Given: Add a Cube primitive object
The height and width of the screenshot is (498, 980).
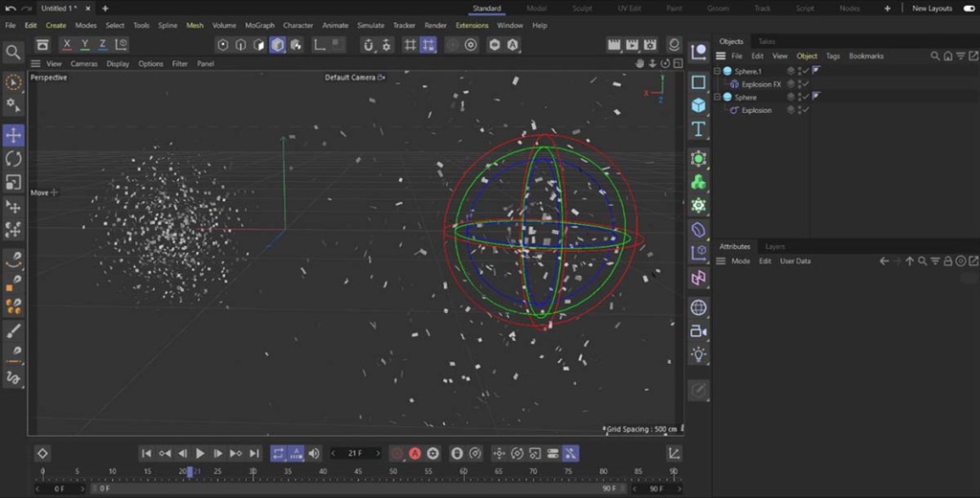Looking at the screenshot, I should pyautogui.click(x=699, y=105).
